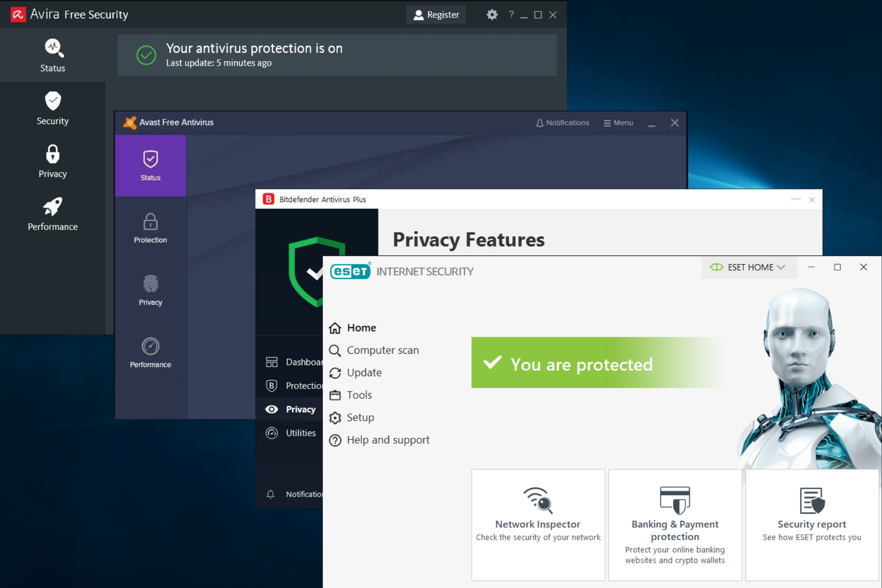Viewport: 882px width, 588px height.
Task: Open Tools in ESET sidebar
Action: (x=351, y=395)
